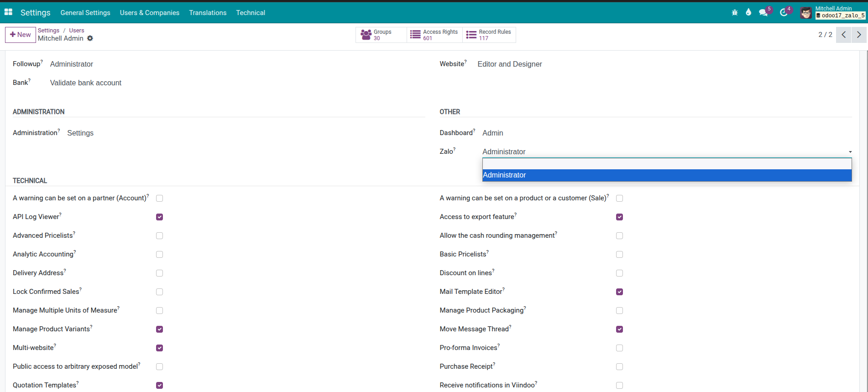Open the Users & Companies menu
Image resolution: width=868 pixels, height=392 pixels.
pos(149,13)
